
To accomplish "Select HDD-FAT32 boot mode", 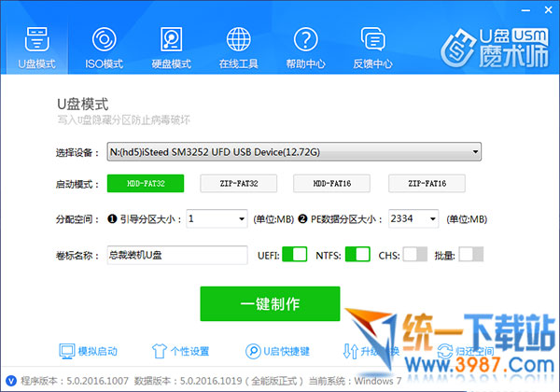I will (x=146, y=184).
